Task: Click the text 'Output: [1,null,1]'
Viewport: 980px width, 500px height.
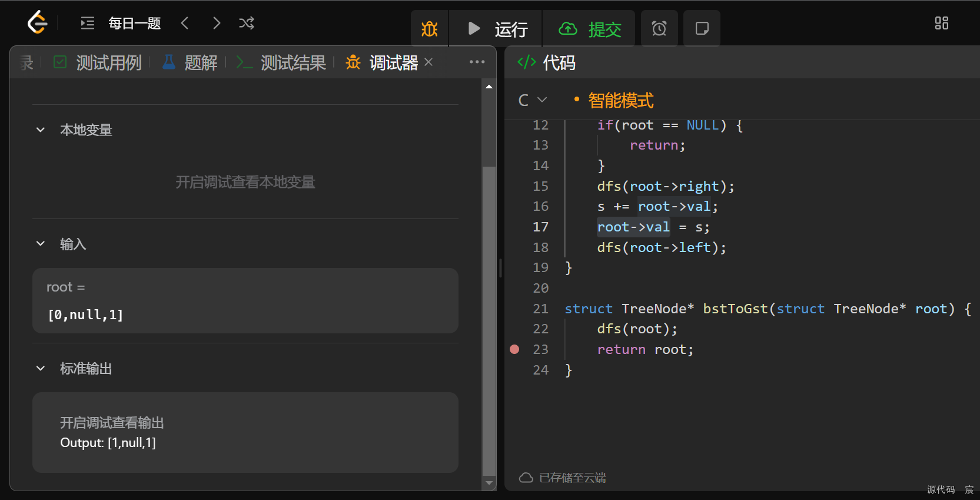Action: (108, 443)
